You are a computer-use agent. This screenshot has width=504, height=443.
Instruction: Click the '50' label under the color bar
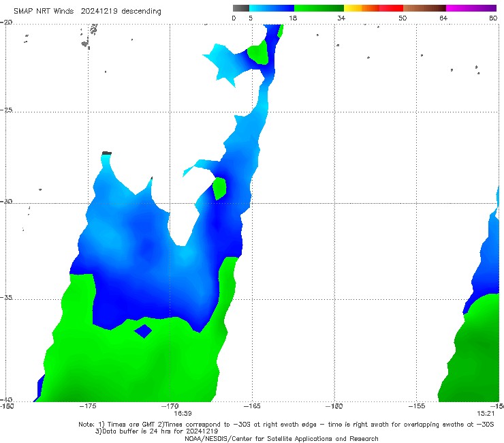(403, 18)
